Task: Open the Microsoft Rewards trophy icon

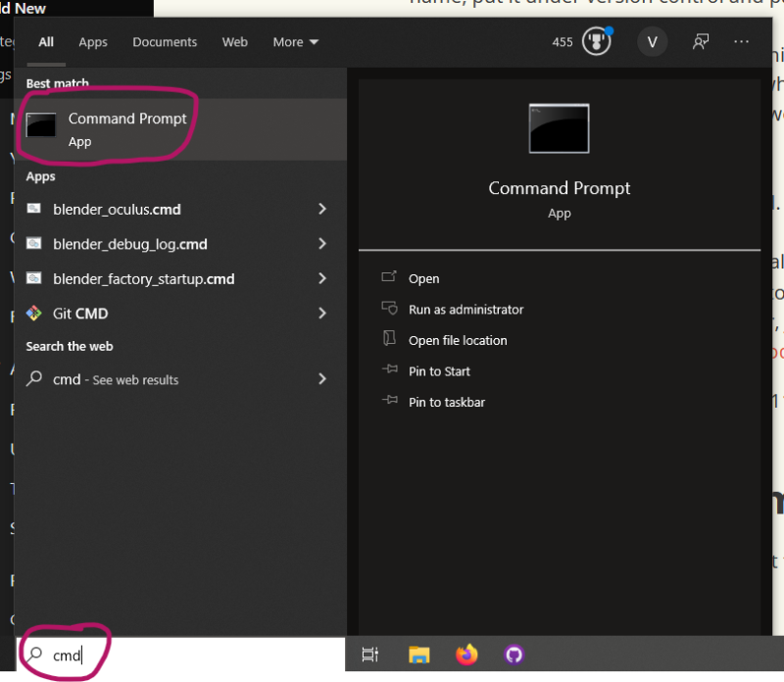Action: click(597, 41)
